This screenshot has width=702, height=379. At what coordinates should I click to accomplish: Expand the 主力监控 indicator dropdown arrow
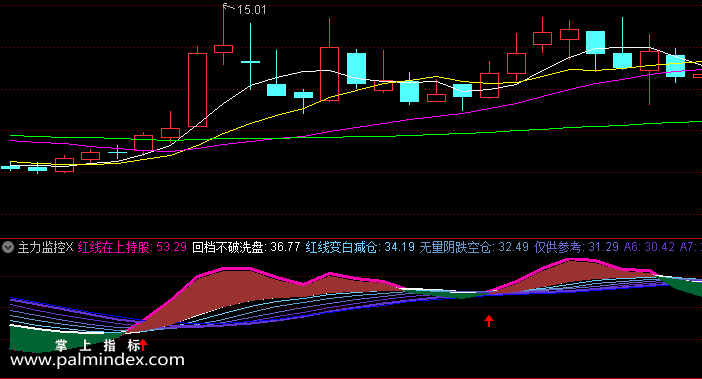tap(8, 247)
